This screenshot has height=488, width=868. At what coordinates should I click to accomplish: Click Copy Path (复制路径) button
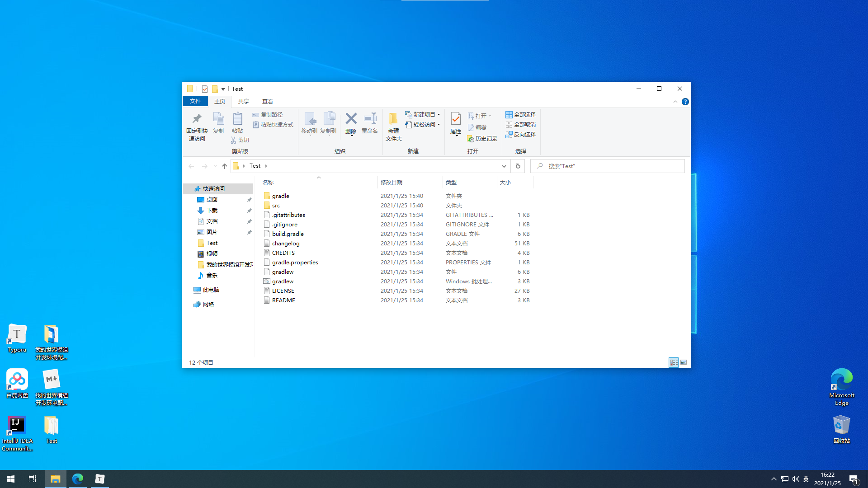268,115
